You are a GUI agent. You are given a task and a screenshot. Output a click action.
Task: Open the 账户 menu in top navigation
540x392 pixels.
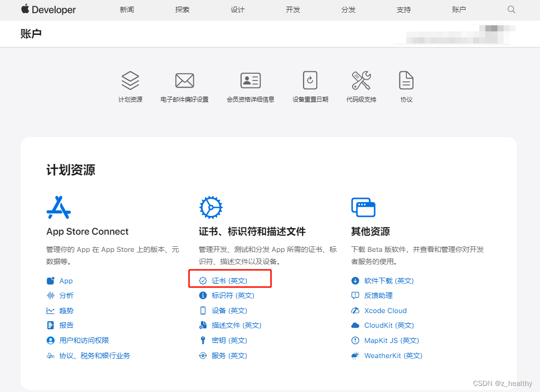tap(459, 10)
